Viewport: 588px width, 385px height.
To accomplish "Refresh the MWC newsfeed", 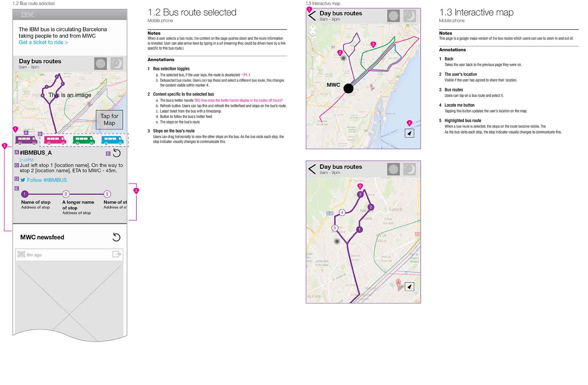I will click(x=117, y=237).
